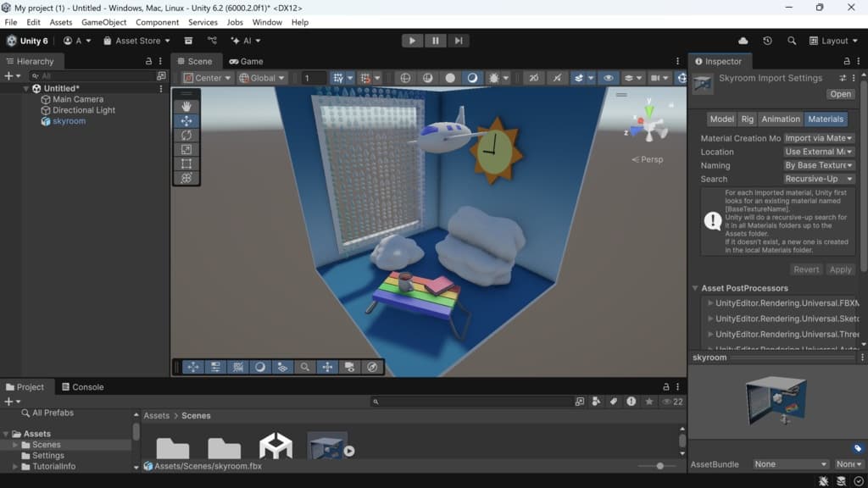Select the Rect transform tool

tap(186, 164)
